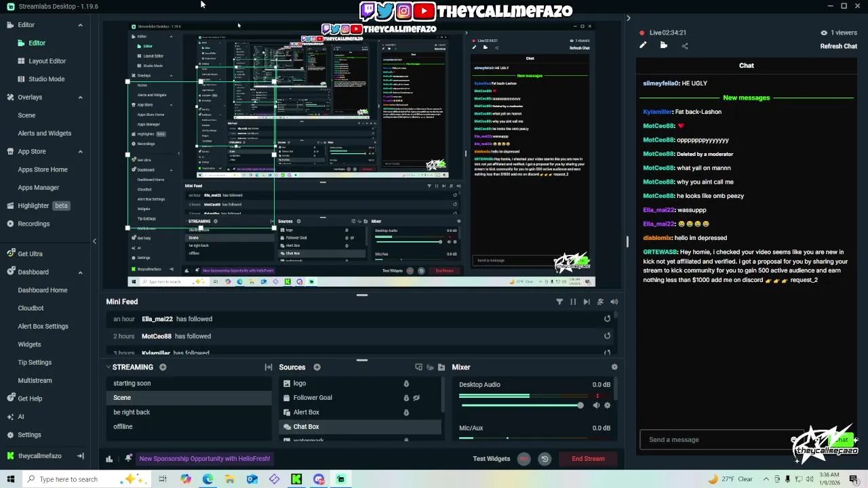Collapse the App Store sidebar section
Screen dimensions: 868x488
pos(80,152)
